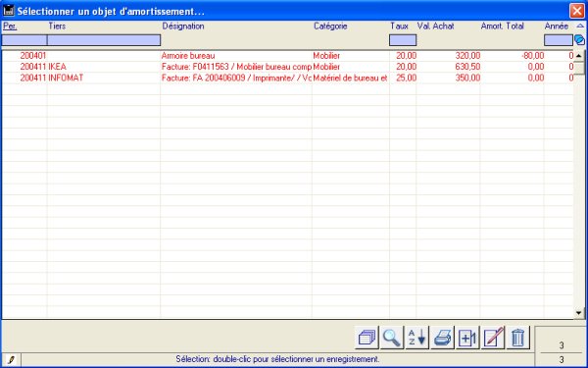This screenshot has width=588, height=368.
Task: Click the Catégorie column header
Action: (x=330, y=26)
